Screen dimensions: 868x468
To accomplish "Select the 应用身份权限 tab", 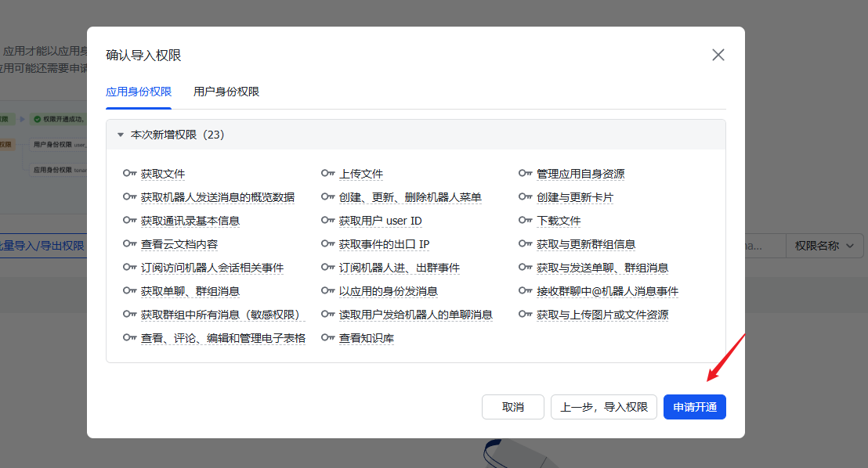I will pyautogui.click(x=139, y=92).
